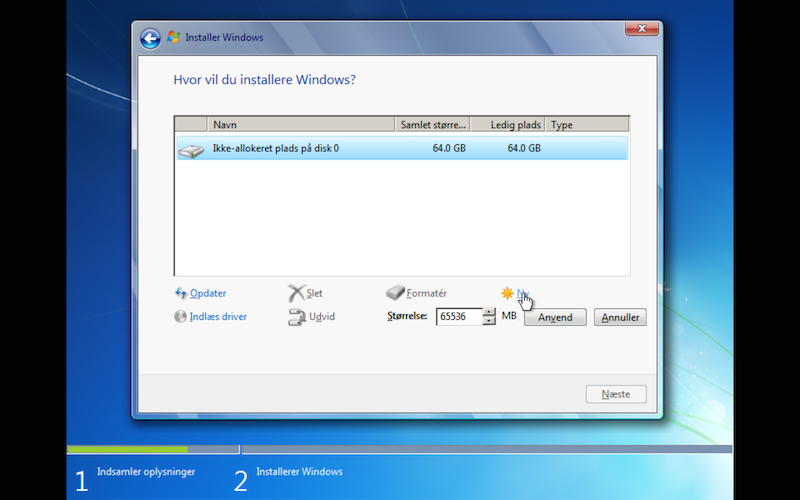Click the 'Opdater' link
The image size is (800, 500).
(208, 293)
